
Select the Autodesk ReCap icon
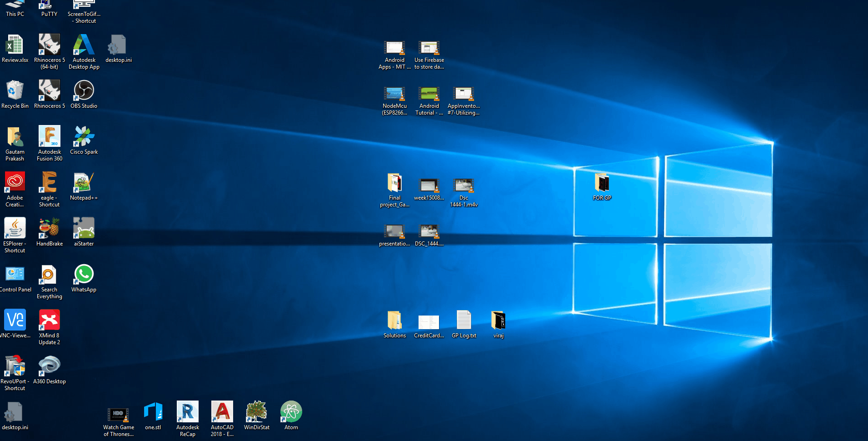(x=188, y=419)
